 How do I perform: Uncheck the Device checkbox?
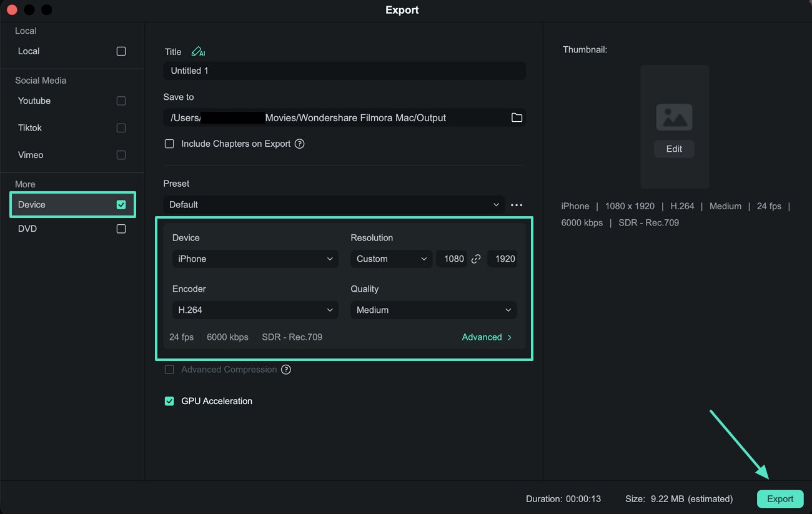(121, 205)
